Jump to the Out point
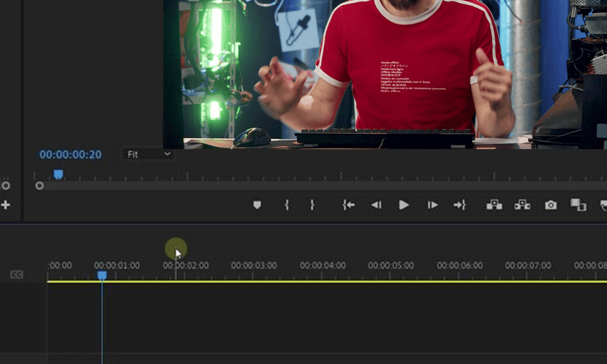The image size is (607, 364). click(459, 205)
